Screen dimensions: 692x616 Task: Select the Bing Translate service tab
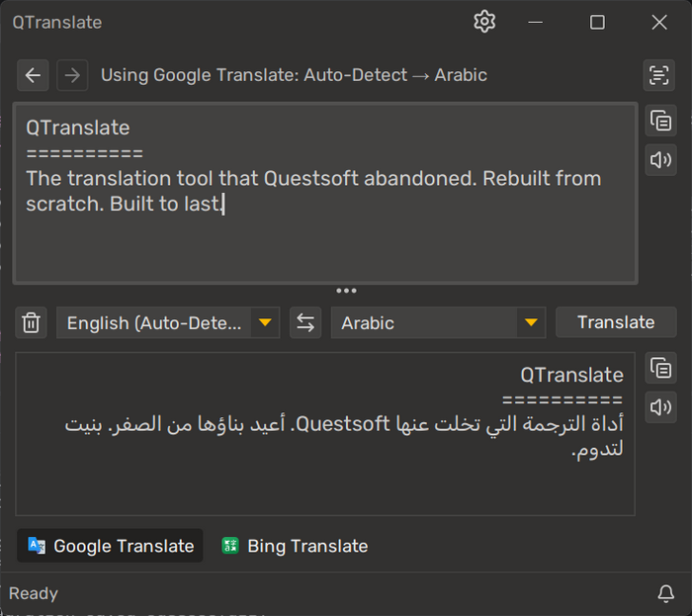tap(295, 546)
